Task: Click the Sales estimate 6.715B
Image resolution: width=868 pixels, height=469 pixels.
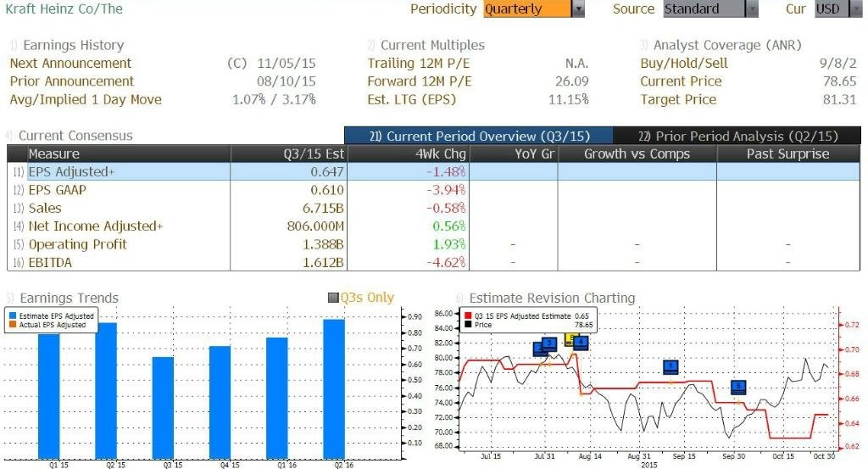Action: tap(323, 208)
